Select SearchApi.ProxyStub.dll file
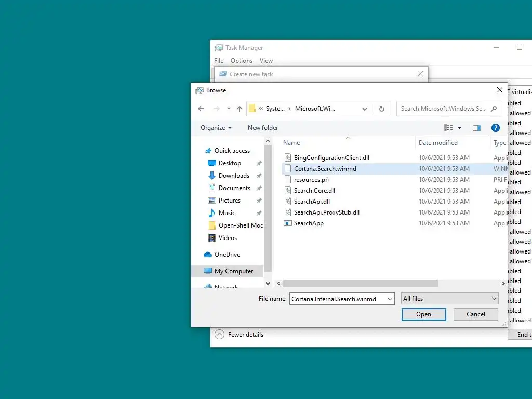The height and width of the screenshot is (399, 532). [x=327, y=212]
